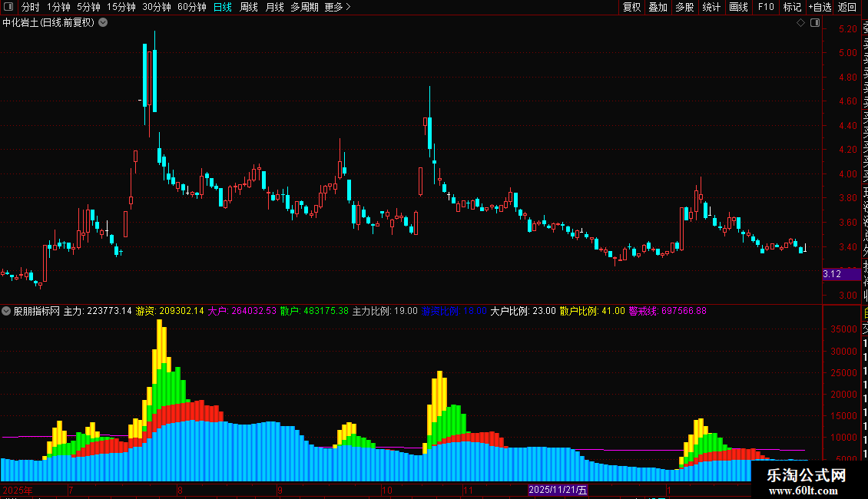Open the 复权 adjustment option
Screen dimensions: 868x499
(631, 7)
